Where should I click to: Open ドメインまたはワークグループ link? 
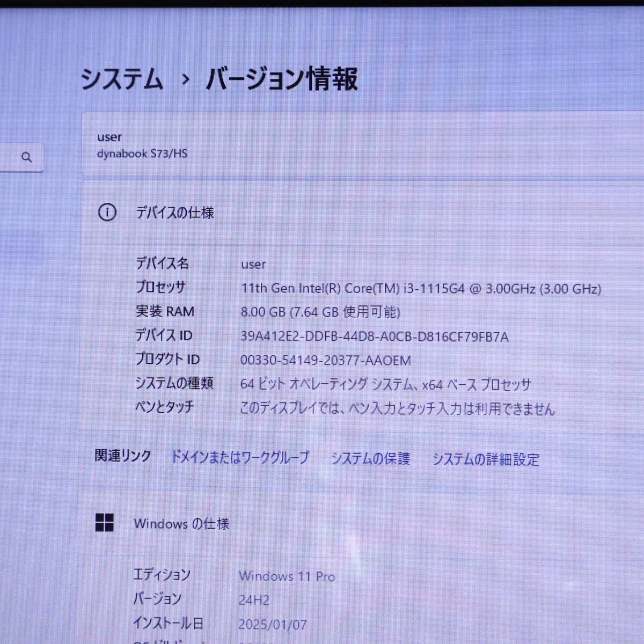[x=240, y=457]
